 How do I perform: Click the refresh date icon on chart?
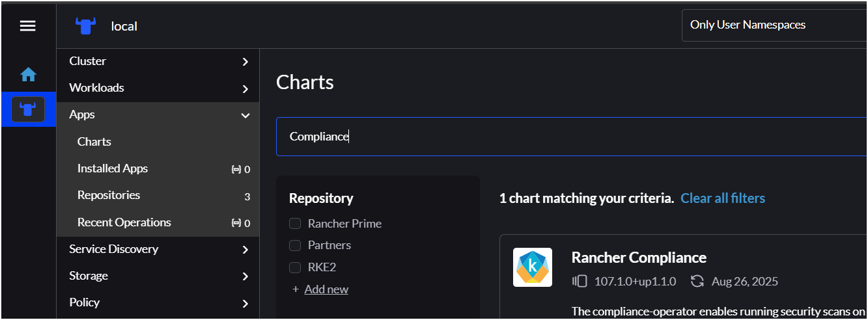(697, 282)
